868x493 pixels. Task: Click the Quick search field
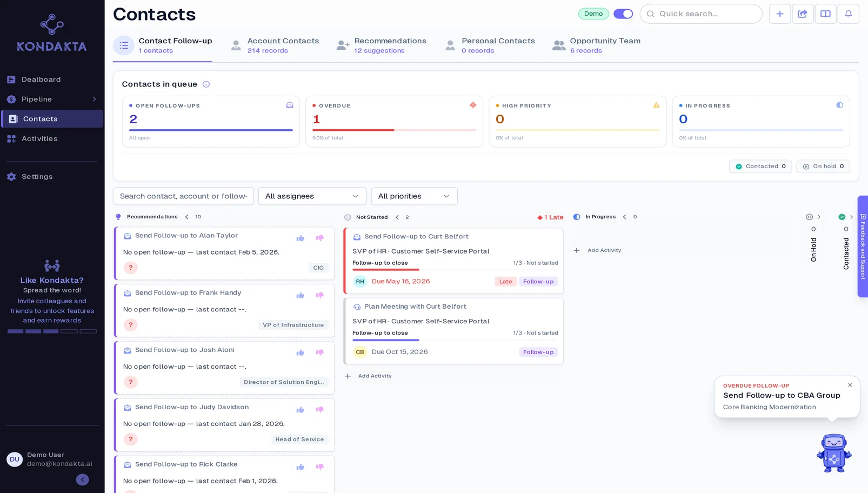[x=701, y=14]
